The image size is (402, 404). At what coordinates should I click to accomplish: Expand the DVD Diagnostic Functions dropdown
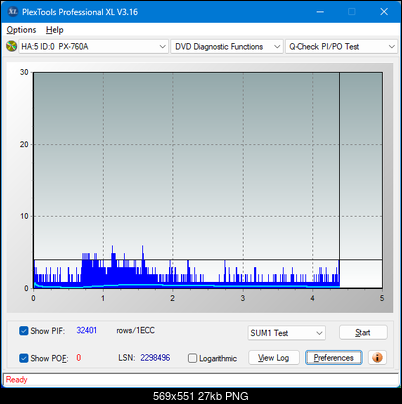coord(227,47)
